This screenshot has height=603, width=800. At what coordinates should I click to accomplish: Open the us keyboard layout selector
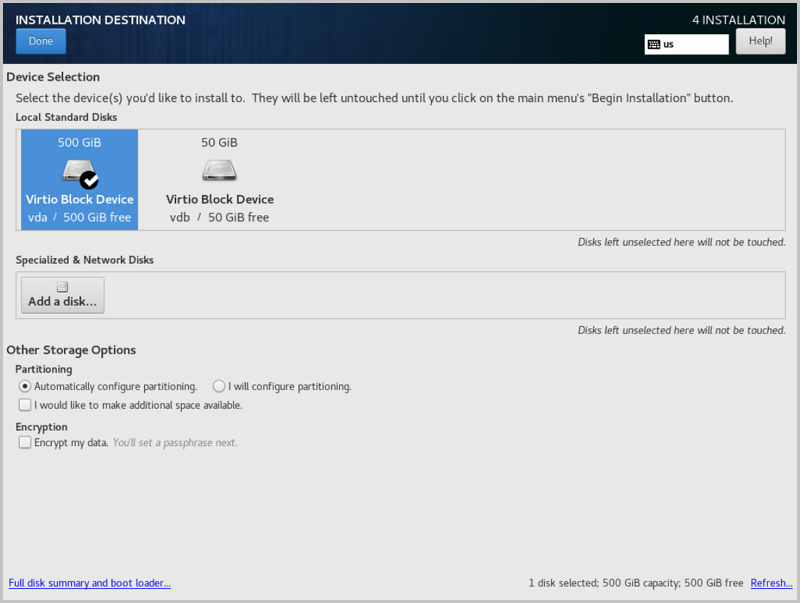[x=686, y=44]
